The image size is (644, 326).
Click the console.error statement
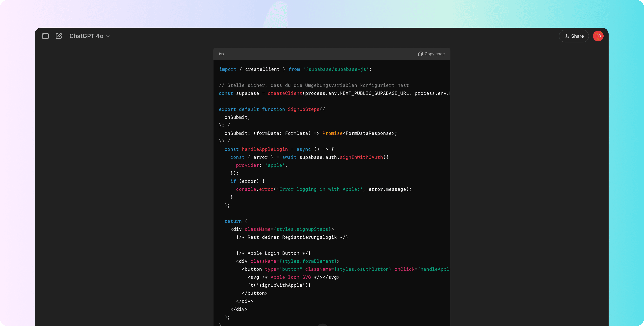tap(255, 189)
